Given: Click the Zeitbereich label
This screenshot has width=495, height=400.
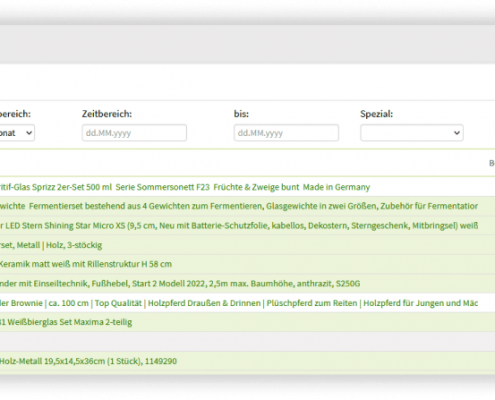Looking at the screenshot, I should 107,114.
